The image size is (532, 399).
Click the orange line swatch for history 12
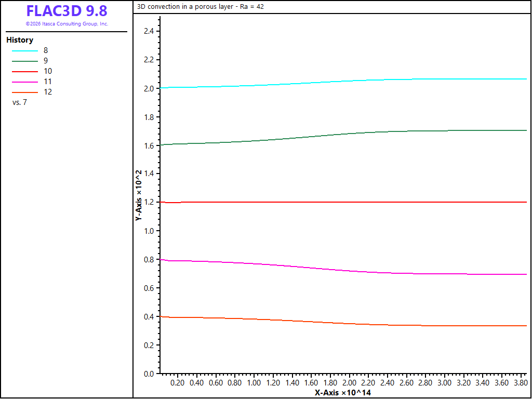tap(25, 92)
